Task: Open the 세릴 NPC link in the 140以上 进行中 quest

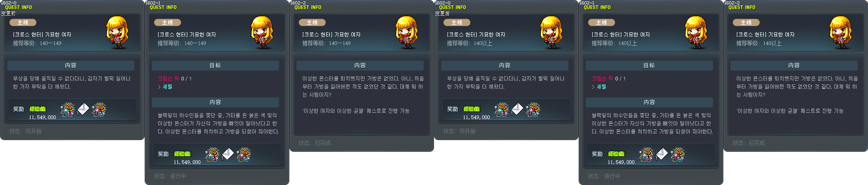Action: [601, 87]
